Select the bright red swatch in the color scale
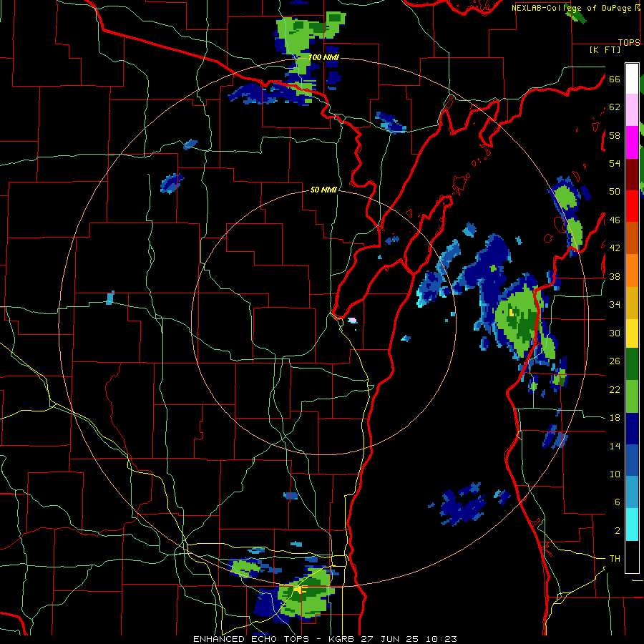Screen dimensions: 644x644 pyautogui.click(x=632, y=206)
